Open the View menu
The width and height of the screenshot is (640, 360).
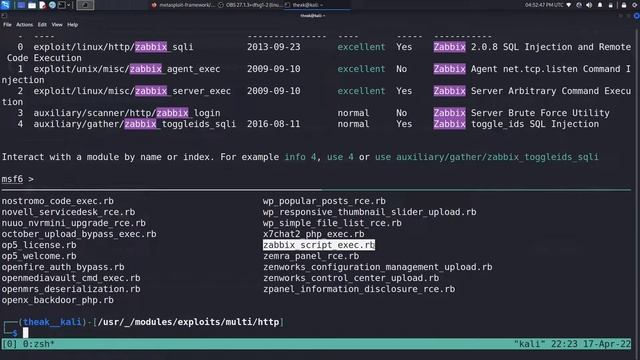57,24
